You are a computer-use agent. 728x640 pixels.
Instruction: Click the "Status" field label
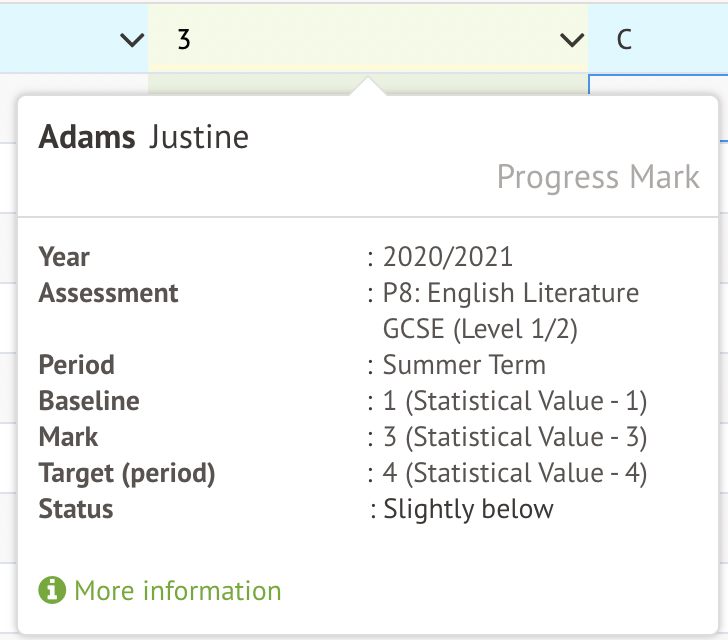(x=76, y=509)
